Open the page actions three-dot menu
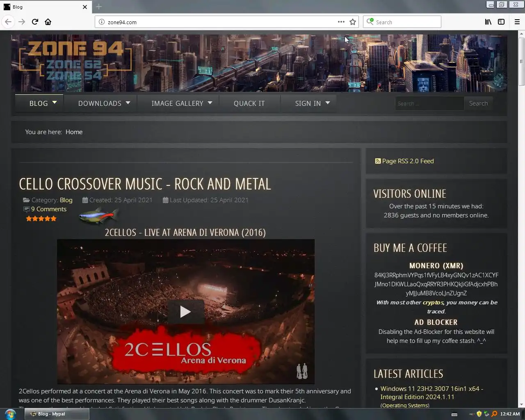The width and height of the screenshot is (525, 420). point(341,22)
